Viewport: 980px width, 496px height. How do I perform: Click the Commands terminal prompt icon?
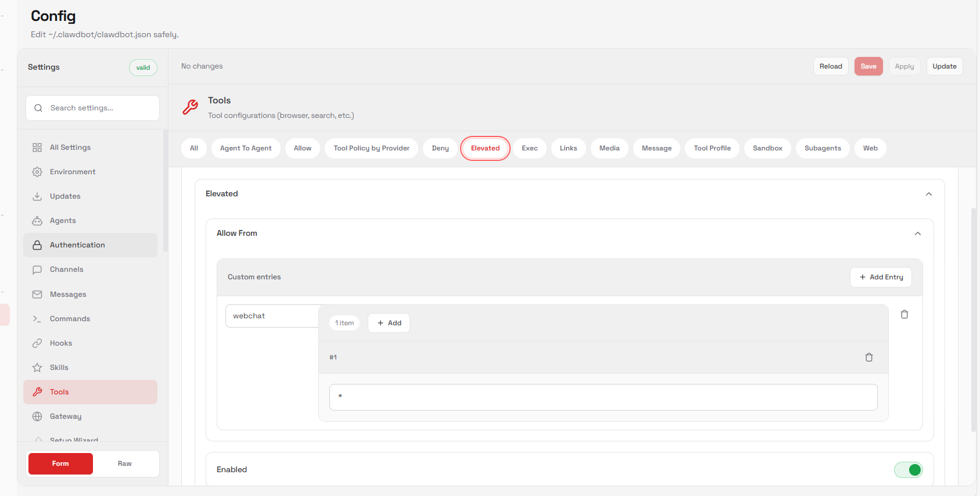click(37, 319)
